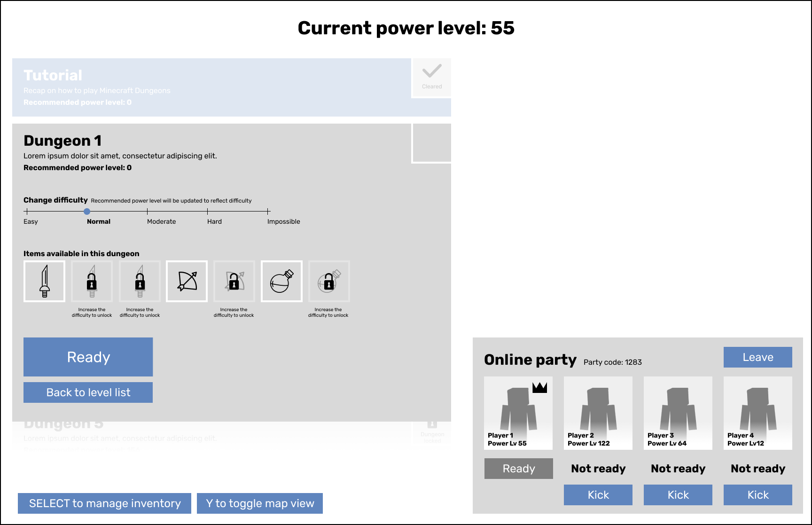812x525 pixels.
Task: Click the Easy difficulty label
Action: (x=31, y=221)
